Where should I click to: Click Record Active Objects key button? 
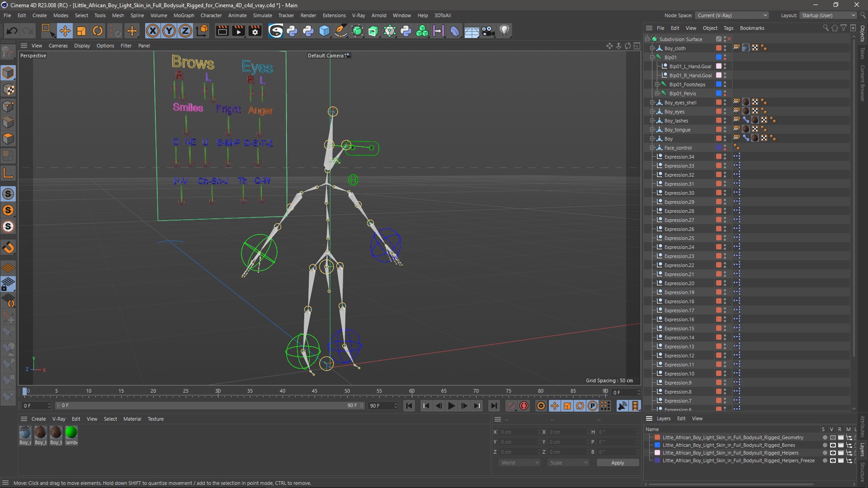(511, 406)
